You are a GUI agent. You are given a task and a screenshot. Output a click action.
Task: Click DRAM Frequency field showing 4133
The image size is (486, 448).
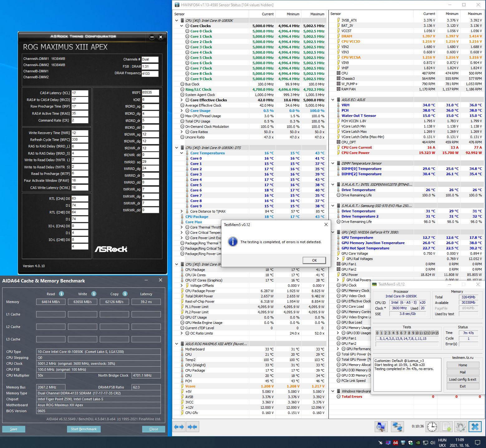[150, 74]
